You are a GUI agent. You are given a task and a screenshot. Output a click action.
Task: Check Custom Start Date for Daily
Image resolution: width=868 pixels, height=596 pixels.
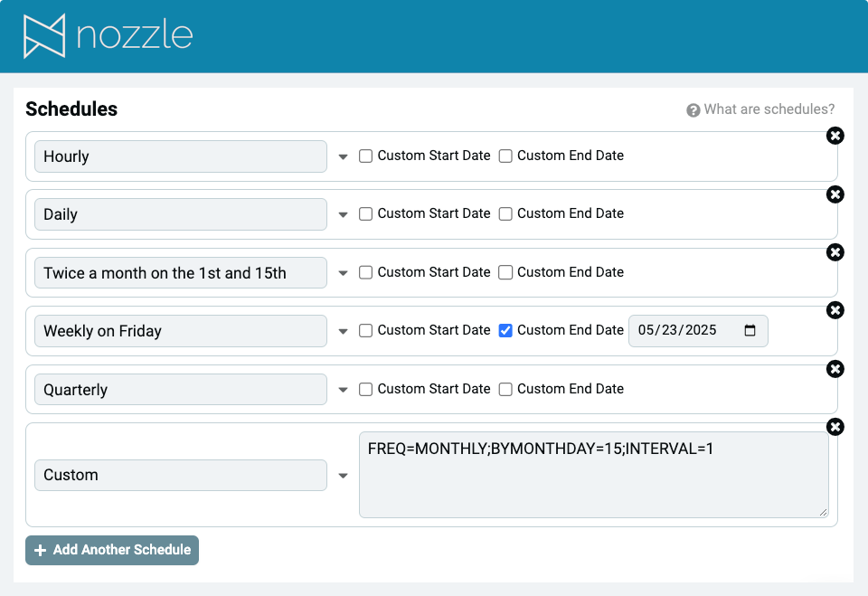pos(365,213)
